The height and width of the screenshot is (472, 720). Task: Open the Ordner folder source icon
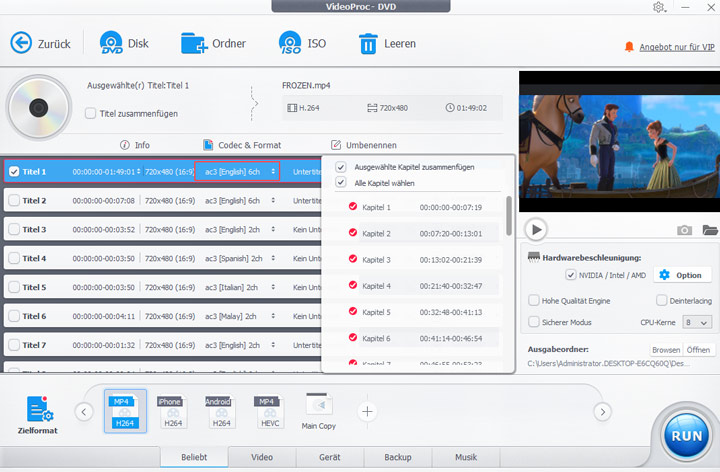point(193,43)
